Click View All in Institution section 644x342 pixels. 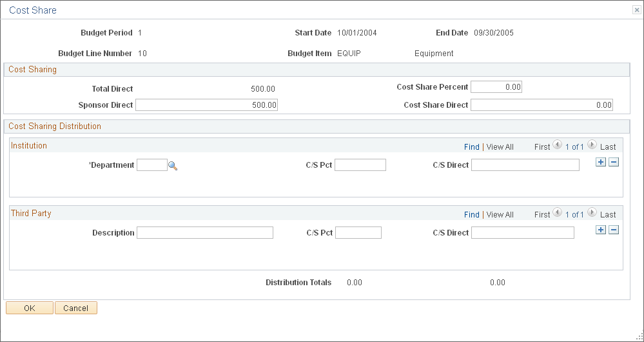pyautogui.click(x=500, y=146)
